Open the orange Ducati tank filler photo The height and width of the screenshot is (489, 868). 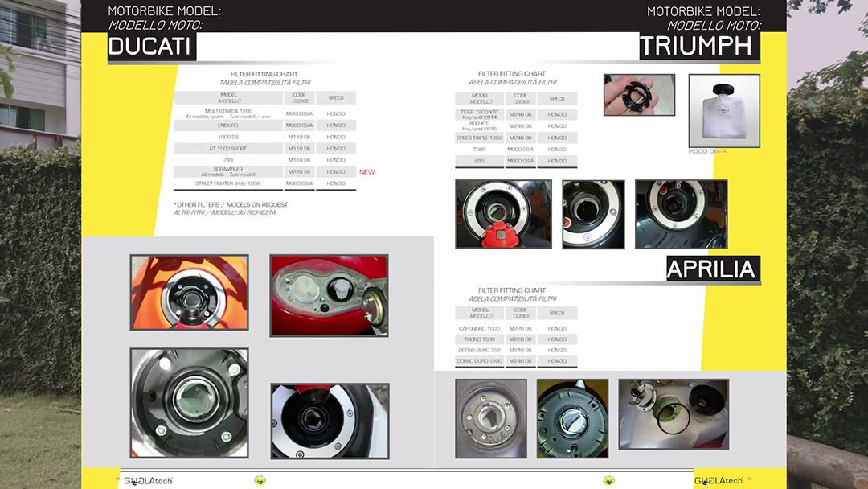click(x=190, y=293)
